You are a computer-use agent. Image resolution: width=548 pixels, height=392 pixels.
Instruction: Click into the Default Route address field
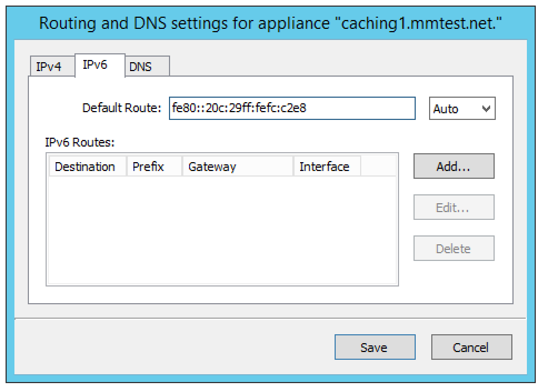(x=292, y=108)
